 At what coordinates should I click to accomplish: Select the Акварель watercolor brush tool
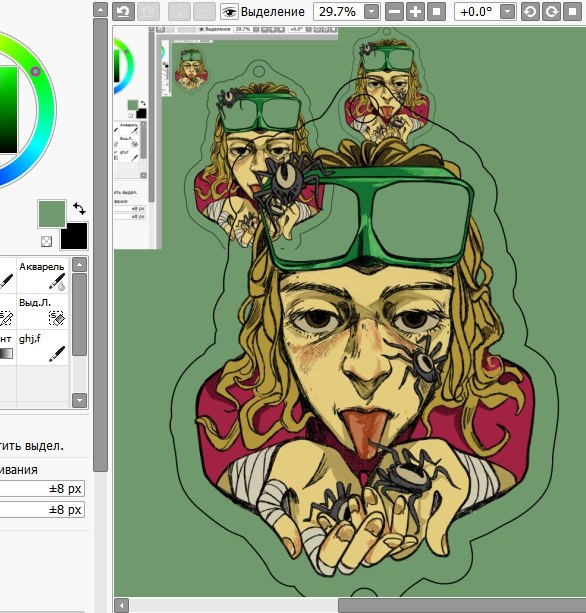43,276
